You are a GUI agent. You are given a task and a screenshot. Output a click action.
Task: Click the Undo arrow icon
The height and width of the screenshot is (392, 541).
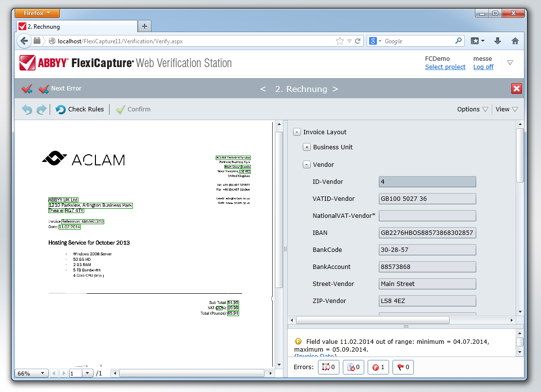(x=27, y=109)
